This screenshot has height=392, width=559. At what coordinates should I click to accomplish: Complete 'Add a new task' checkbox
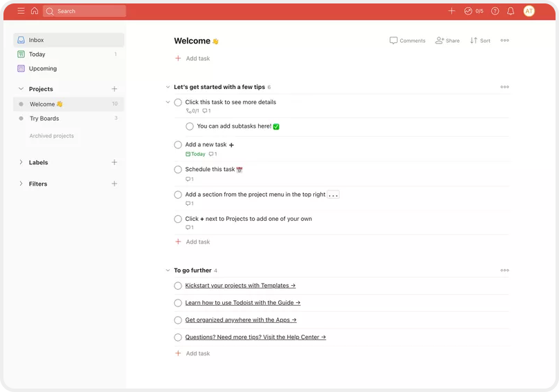coord(178,145)
